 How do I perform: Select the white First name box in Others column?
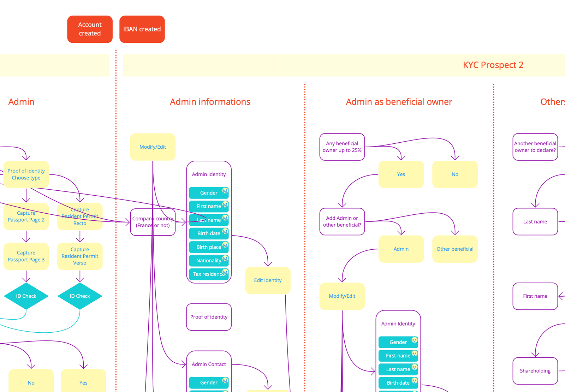coord(535,296)
